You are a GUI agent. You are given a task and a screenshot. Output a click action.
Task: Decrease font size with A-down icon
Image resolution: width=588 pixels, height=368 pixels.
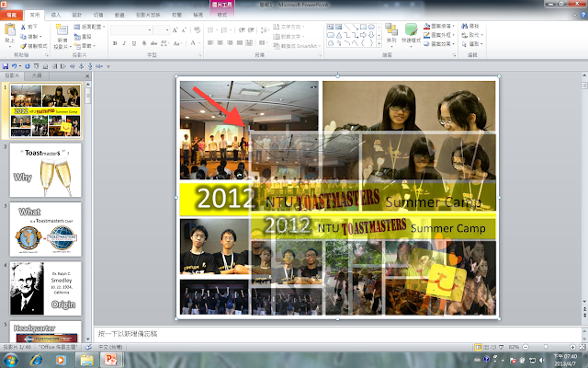click(x=184, y=30)
